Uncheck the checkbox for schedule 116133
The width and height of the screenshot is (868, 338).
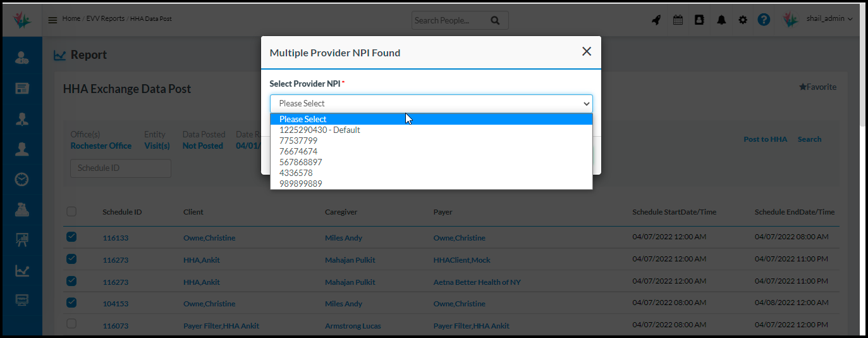point(71,237)
